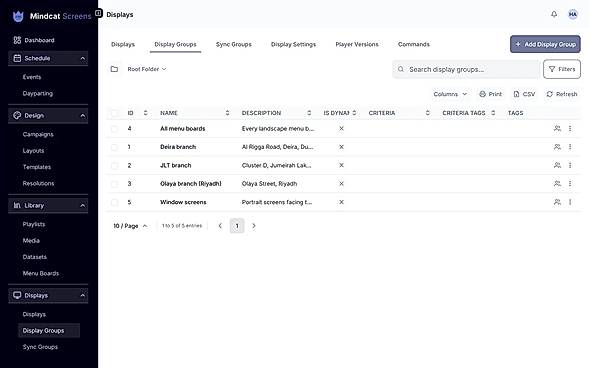Go to next page arrow

point(254,226)
